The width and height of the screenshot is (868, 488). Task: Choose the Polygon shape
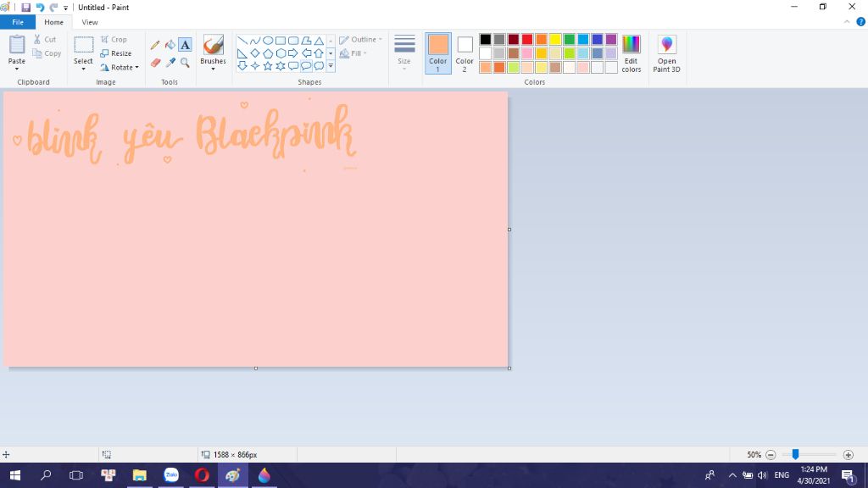pyautogui.click(x=306, y=41)
